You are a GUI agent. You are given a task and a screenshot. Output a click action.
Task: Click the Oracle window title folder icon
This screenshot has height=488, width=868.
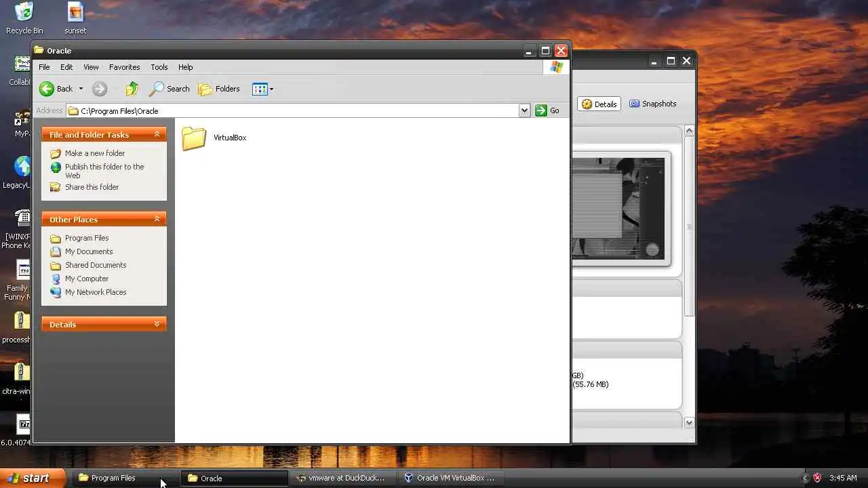coord(39,50)
